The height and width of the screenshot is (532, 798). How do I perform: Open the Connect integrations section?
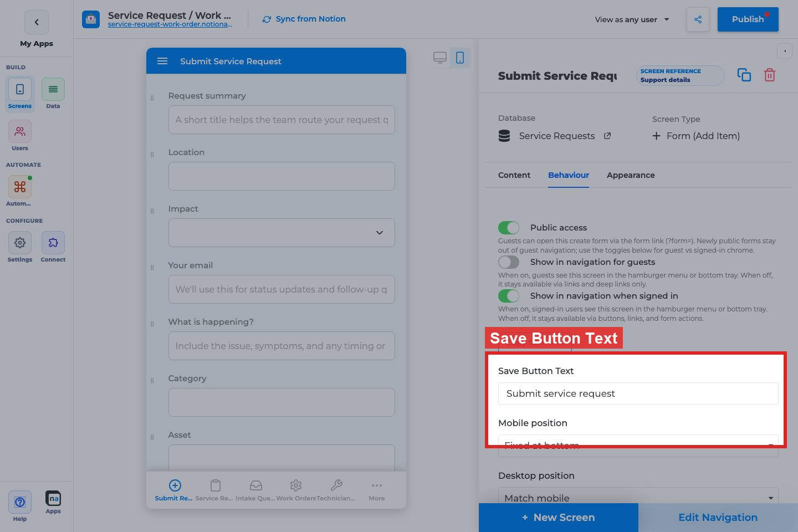click(x=53, y=247)
